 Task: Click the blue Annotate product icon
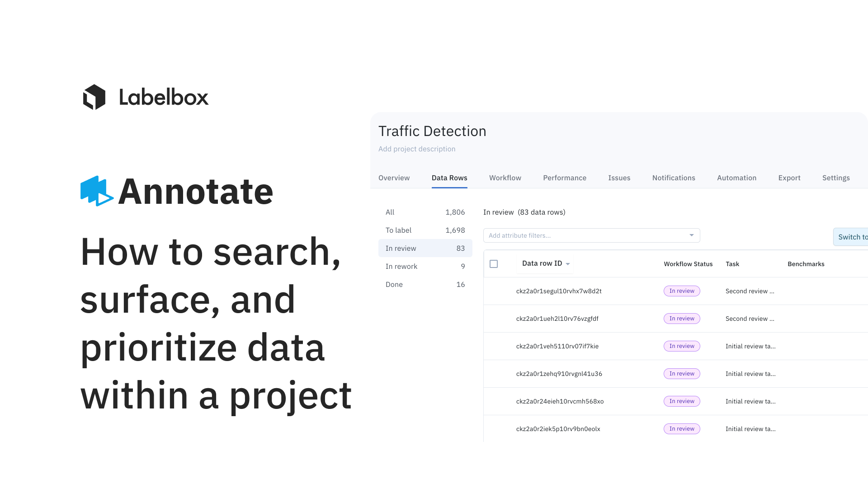[96, 191]
